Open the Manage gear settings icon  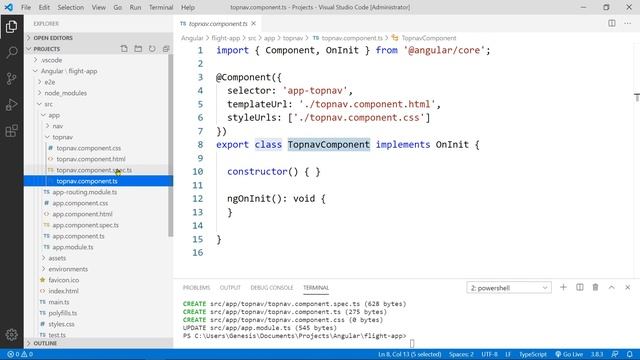click(x=11, y=335)
